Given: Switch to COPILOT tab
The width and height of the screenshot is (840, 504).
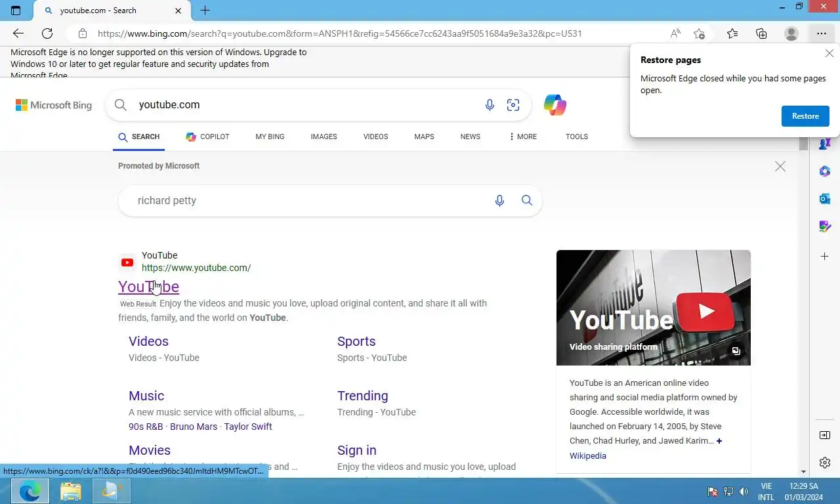Looking at the screenshot, I should point(207,136).
